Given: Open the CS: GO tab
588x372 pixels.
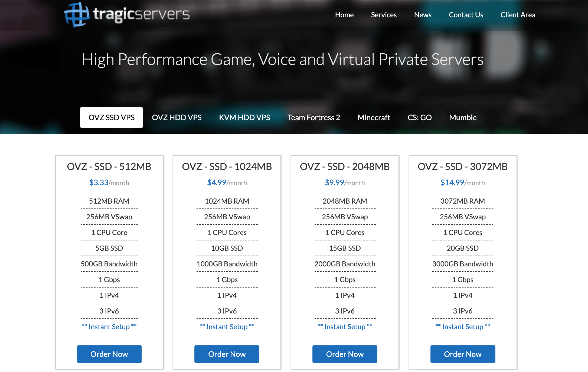Looking at the screenshot, I should 419,118.
